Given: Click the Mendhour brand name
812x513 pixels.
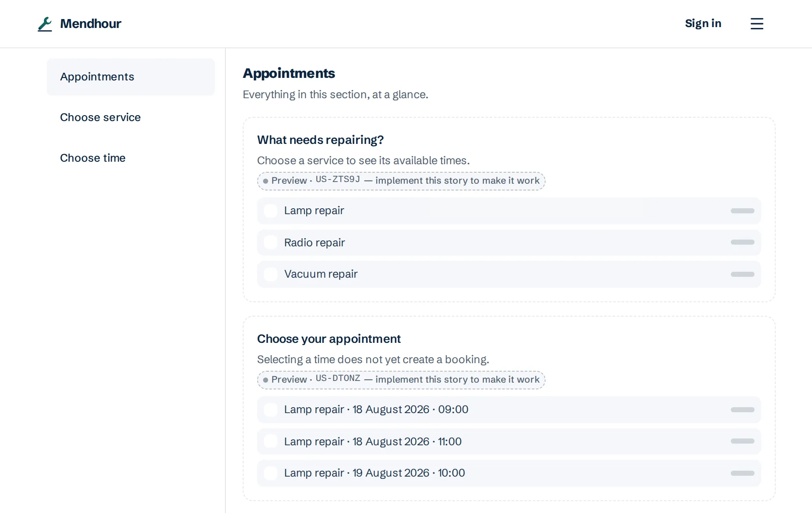Looking at the screenshot, I should click(x=91, y=24).
